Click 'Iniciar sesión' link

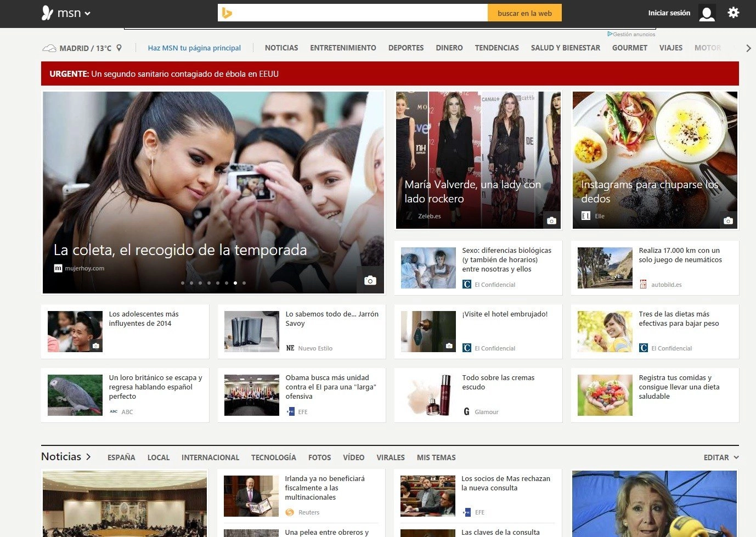[669, 13]
